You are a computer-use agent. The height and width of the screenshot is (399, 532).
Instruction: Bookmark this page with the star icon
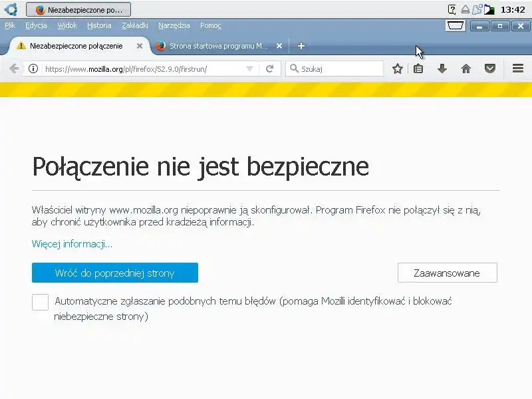coord(397,69)
